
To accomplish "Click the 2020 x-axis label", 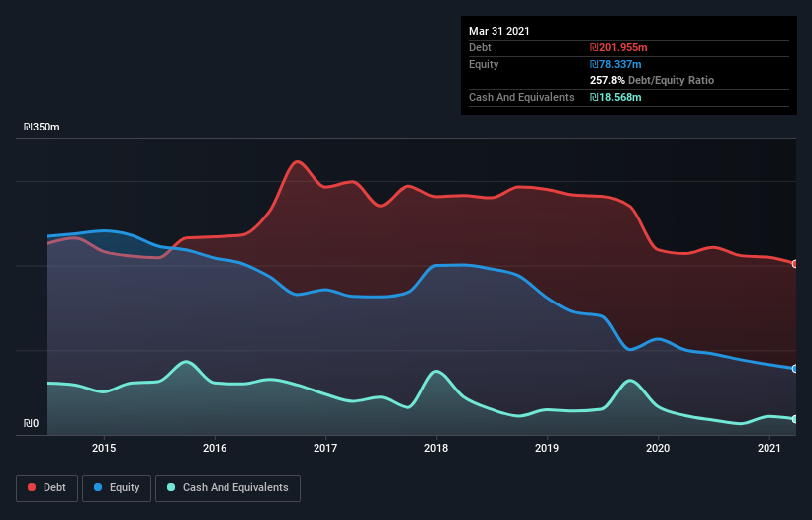I will click(x=658, y=448).
